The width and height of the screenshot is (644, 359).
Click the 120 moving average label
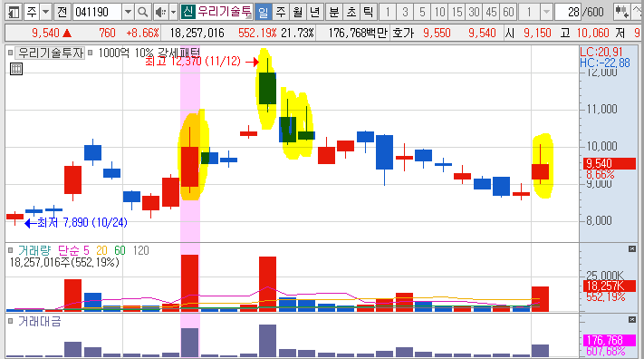pos(141,250)
